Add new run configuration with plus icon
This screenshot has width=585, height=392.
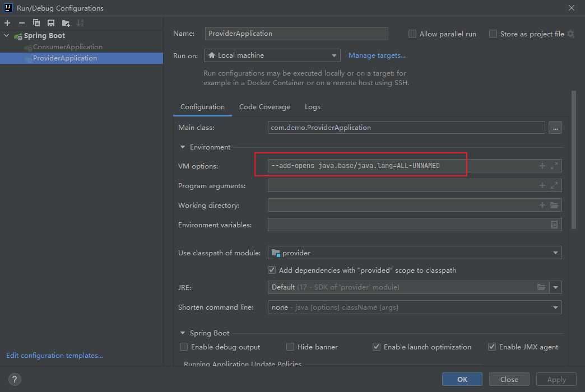tap(7, 23)
